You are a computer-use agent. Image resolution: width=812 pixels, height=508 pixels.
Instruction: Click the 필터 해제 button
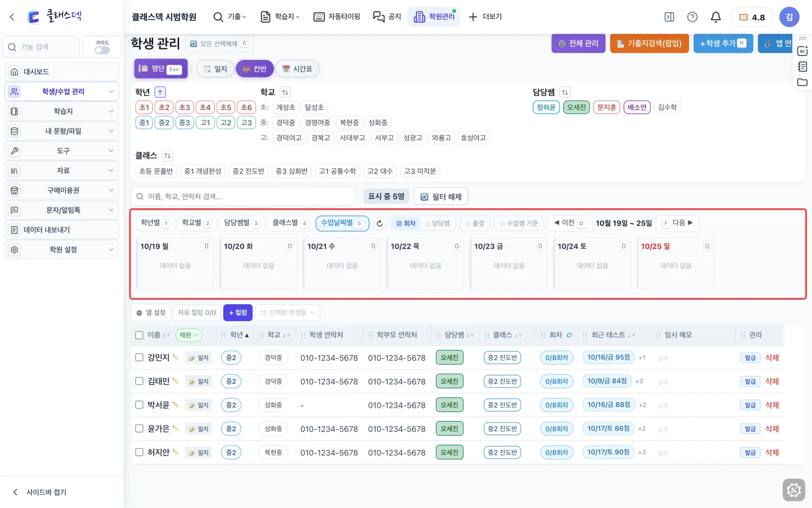[441, 197]
